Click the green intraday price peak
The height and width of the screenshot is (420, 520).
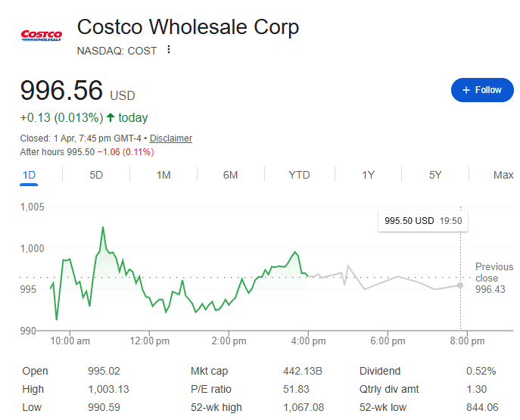pyautogui.click(x=101, y=226)
